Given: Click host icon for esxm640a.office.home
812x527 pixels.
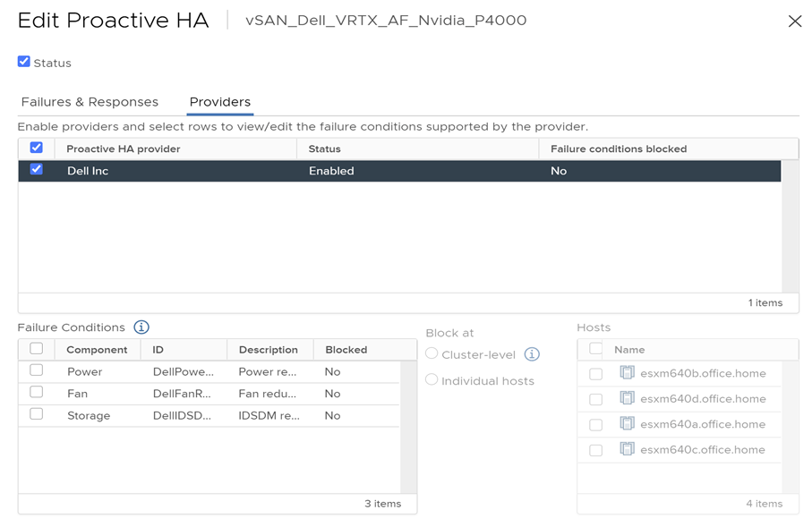Looking at the screenshot, I should 627,423.
